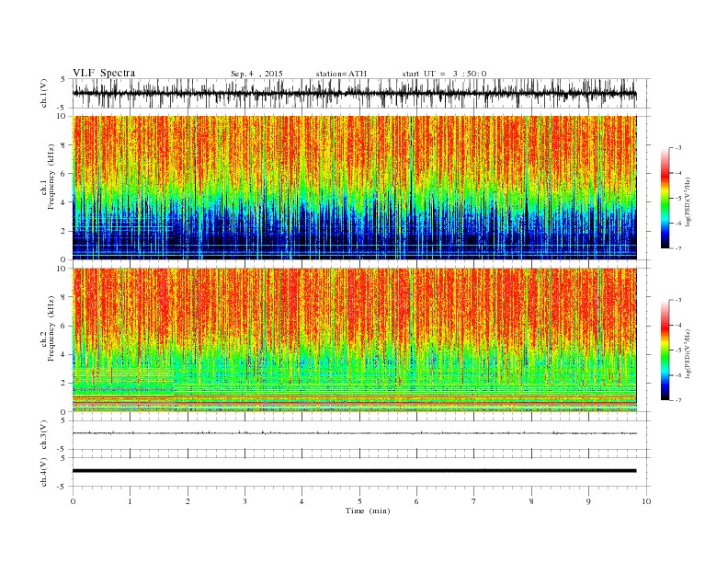Click time axis tick label "9"

(x=588, y=501)
